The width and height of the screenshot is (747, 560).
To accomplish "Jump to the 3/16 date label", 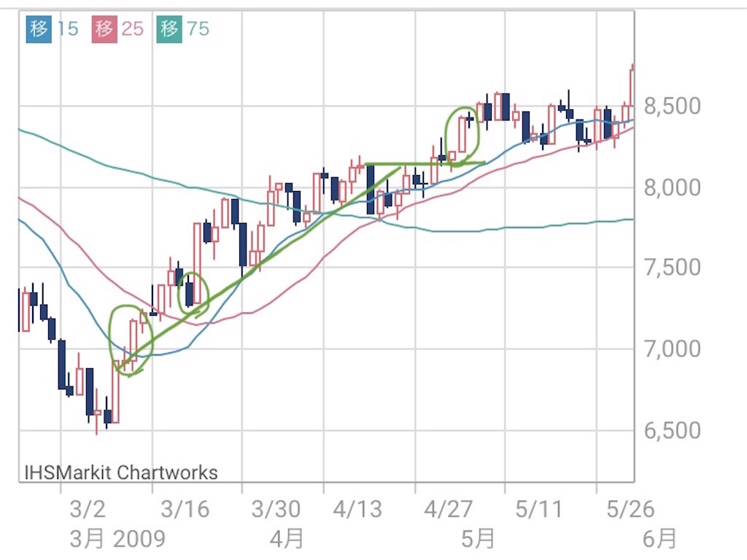I will [x=184, y=508].
